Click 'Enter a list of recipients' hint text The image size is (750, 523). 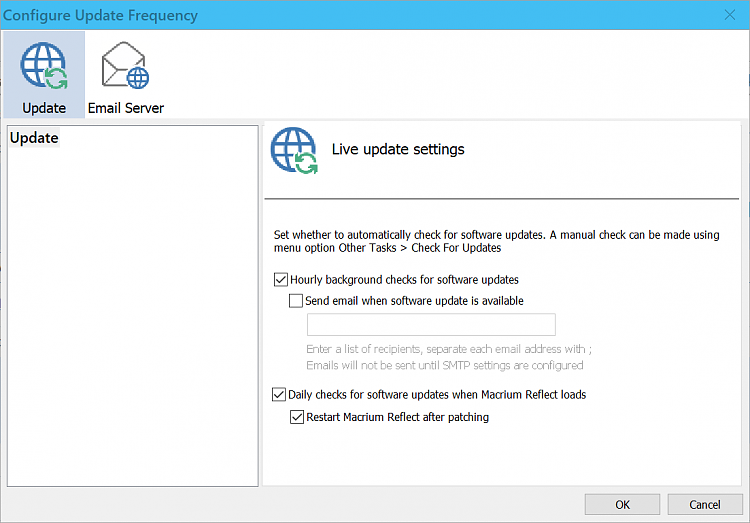pos(449,349)
